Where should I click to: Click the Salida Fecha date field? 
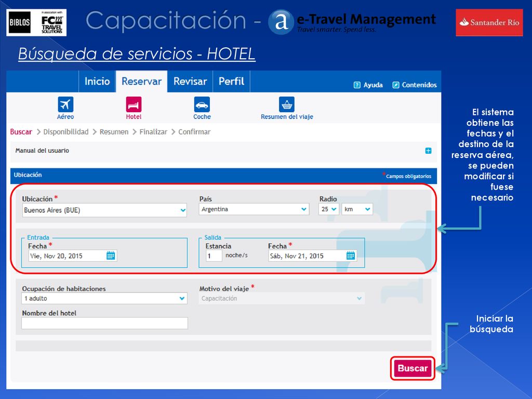click(312, 256)
